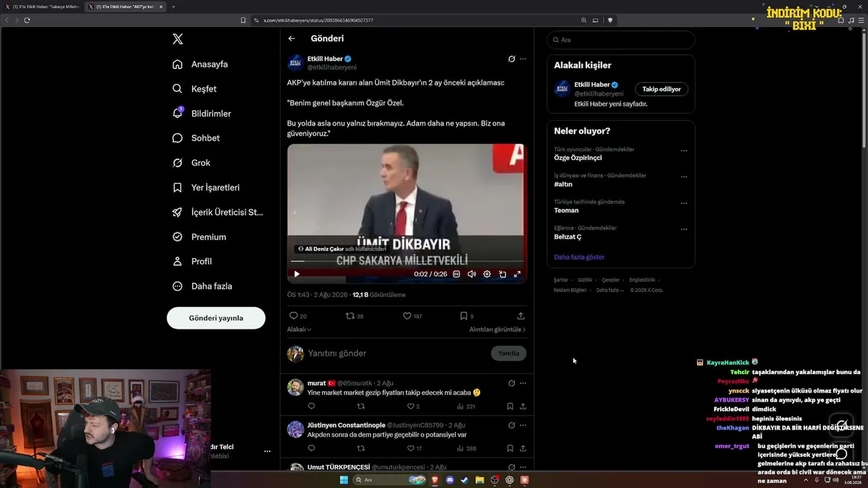Repost murat's comment
This screenshot has width=868, height=488.
click(x=361, y=407)
